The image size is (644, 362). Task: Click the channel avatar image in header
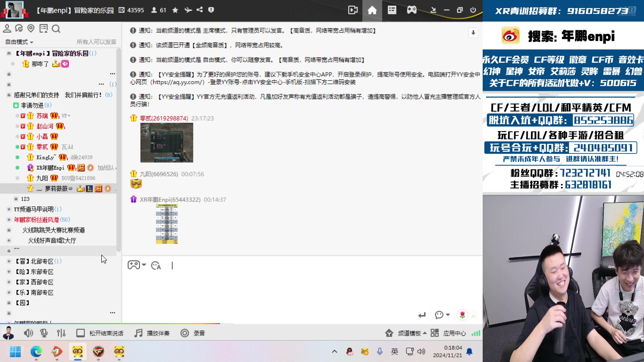15,9
